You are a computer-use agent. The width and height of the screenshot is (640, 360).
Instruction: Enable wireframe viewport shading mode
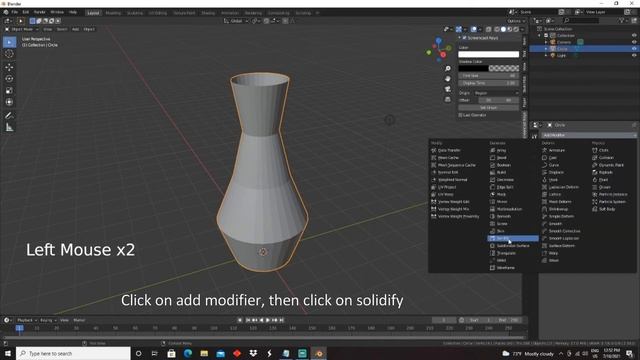[497, 29]
